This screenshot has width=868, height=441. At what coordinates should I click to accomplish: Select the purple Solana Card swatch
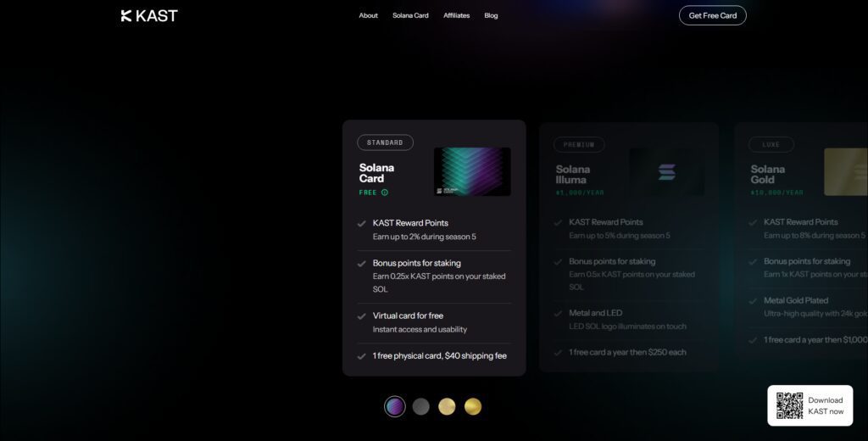pos(395,406)
